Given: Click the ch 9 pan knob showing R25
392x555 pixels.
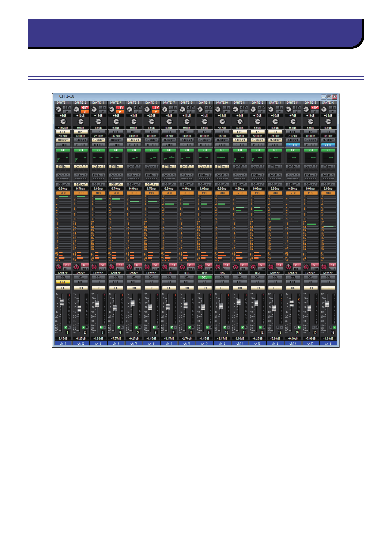Looking at the screenshot, I should coord(200,267).
